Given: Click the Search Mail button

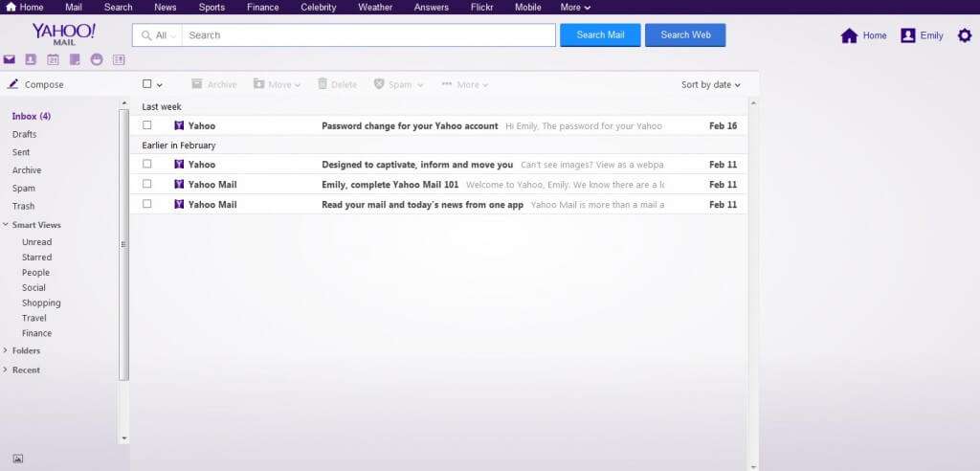Looking at the screenshot, I should (x=600, y=35).
